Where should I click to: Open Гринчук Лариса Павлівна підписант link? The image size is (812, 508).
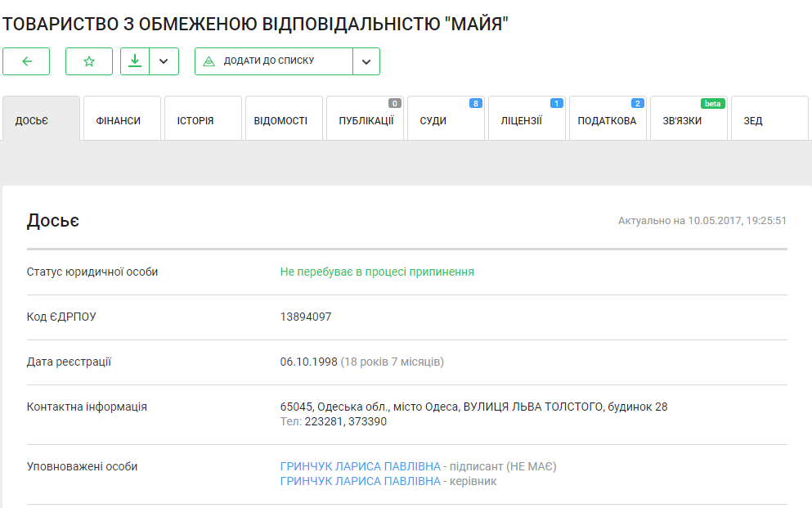[360, 467]
